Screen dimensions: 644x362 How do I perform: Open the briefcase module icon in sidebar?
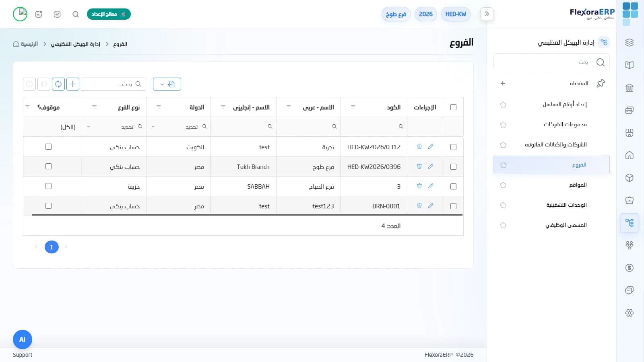(630, 200)
